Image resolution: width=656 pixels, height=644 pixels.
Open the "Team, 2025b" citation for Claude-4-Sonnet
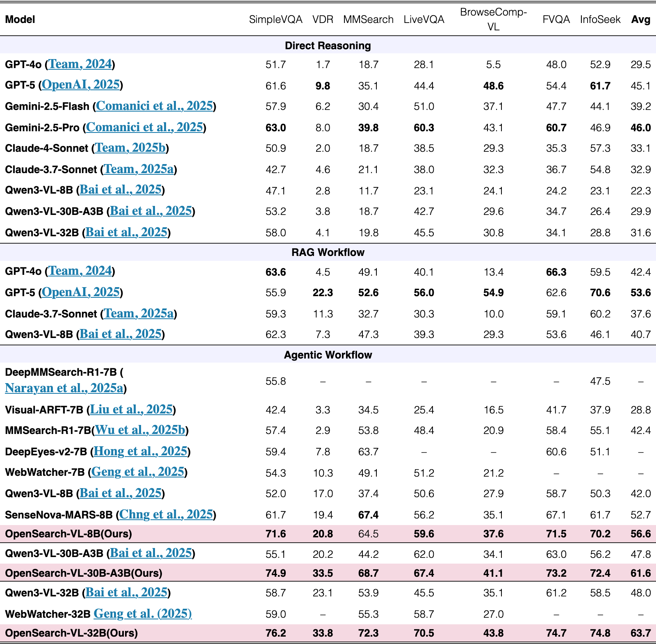pos(130,148)
